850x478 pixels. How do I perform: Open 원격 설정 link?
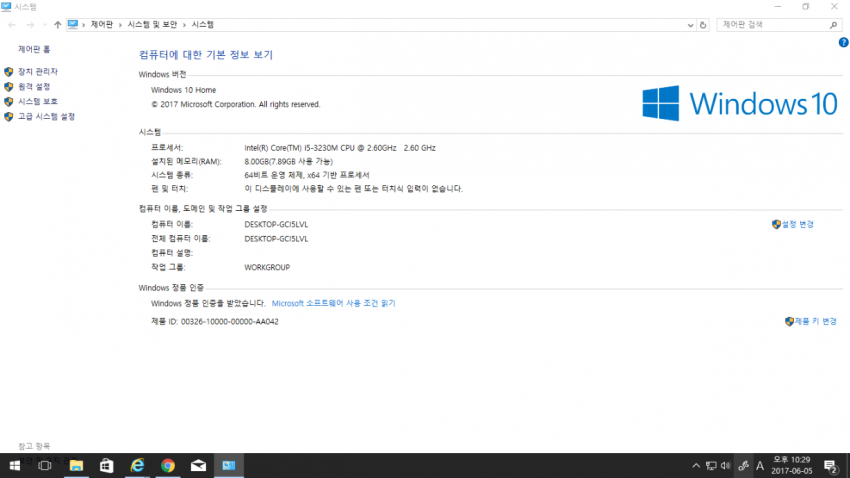(x=34, y=87)
